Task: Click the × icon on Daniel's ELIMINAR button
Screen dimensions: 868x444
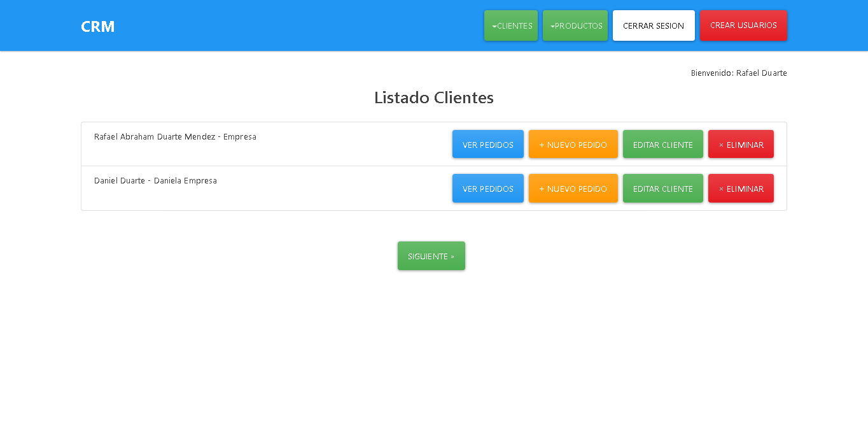Action: [720, 189]
